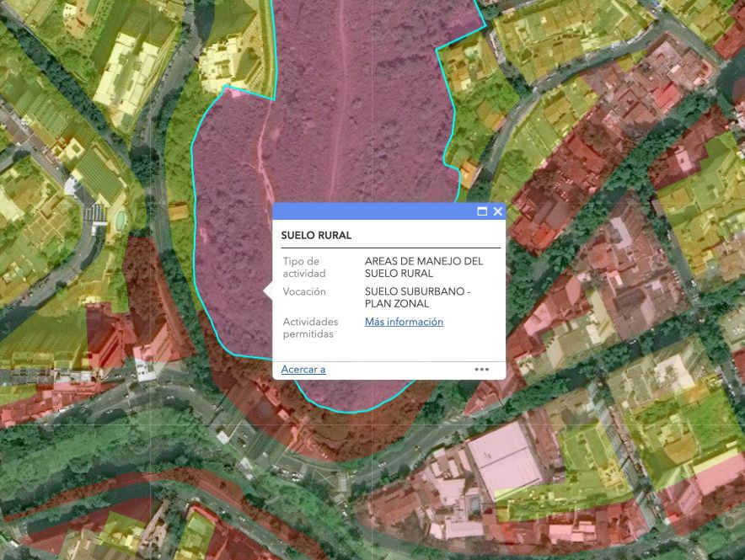This screenshot has height=560, width=745.
Task: Click the zebra crosswalk on the left road
Action: pos(98,212)
